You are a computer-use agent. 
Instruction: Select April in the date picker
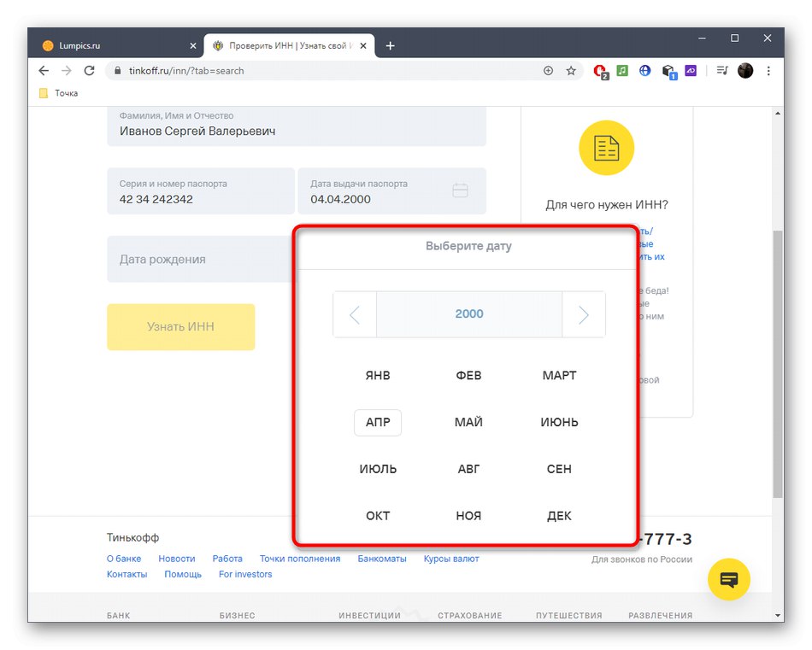point(377,422)
